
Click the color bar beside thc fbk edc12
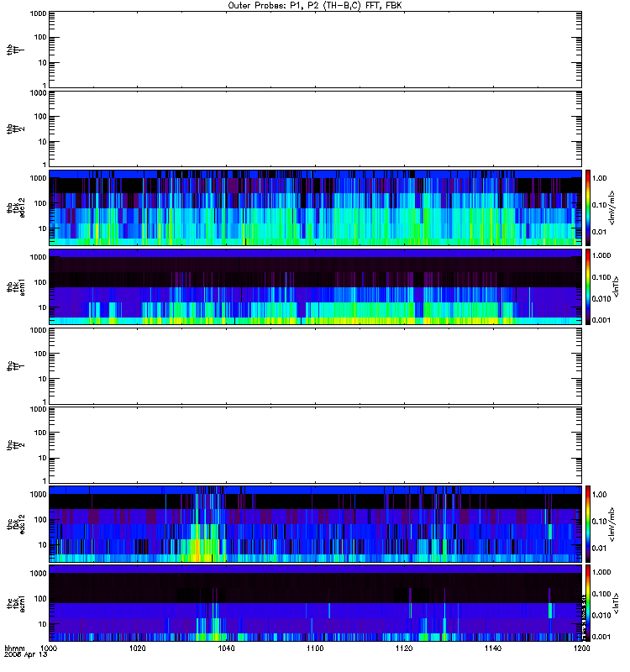[588, 524]
